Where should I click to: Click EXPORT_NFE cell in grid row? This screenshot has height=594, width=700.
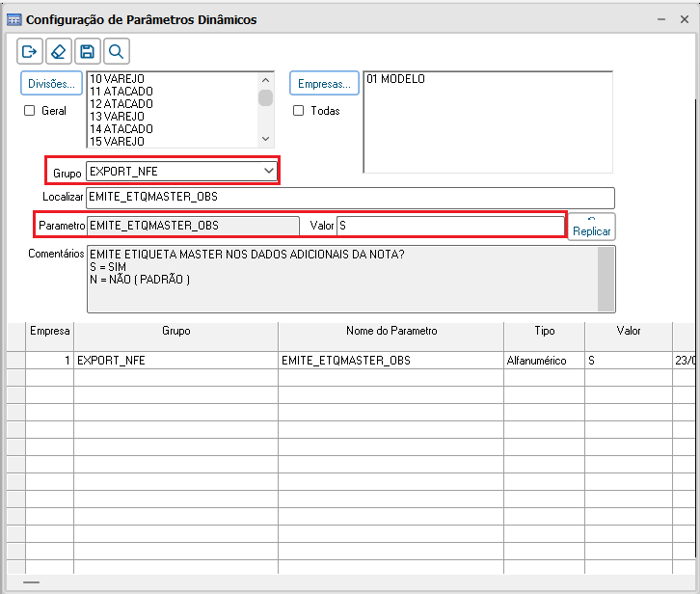[x=175, y=361]
